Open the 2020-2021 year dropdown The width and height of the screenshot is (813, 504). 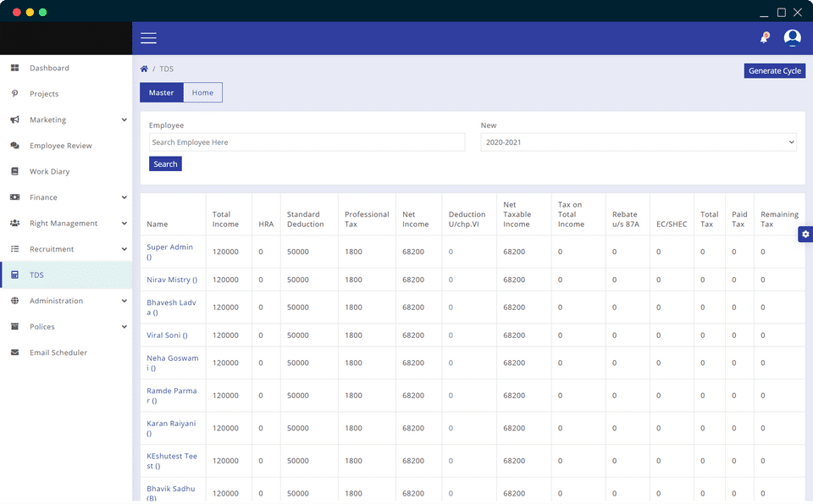coord(639,142)
